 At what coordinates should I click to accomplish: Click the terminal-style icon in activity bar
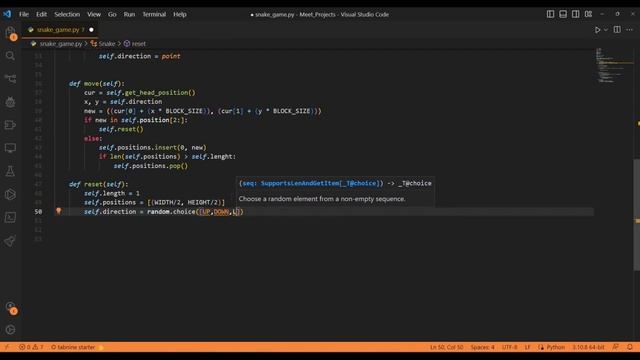tap(10, 217)
